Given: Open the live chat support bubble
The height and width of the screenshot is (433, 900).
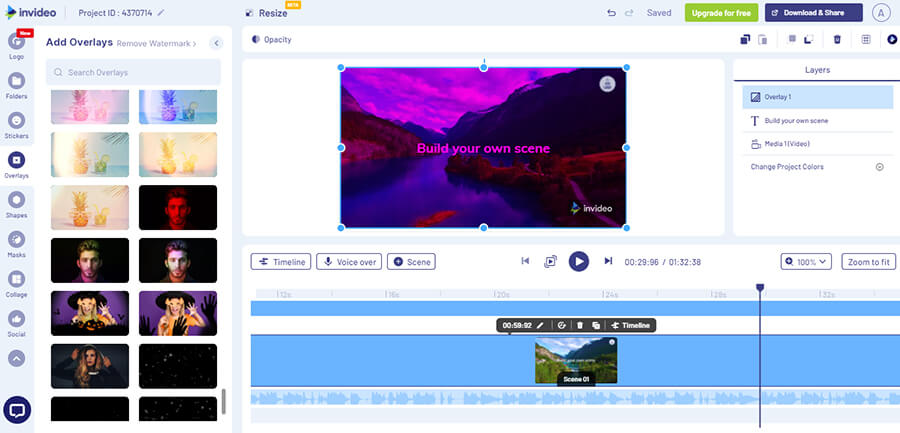Looking at the screenshot, I should click(x=16, y=410).
